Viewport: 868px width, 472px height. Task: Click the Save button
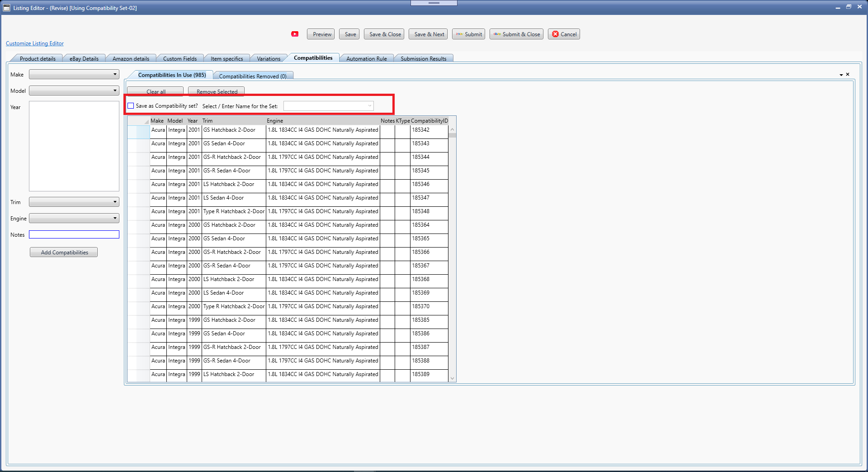coord(349,34)
